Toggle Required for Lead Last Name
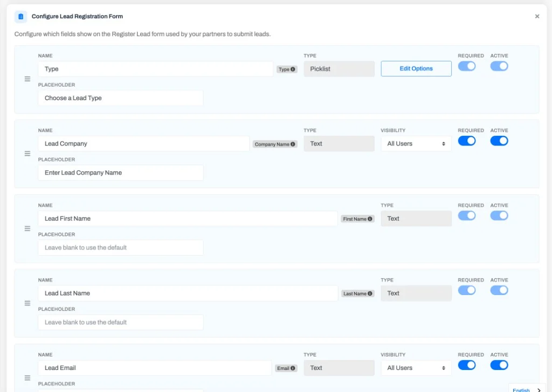This screenshot has height=392, width=552. tap(467, 290)
